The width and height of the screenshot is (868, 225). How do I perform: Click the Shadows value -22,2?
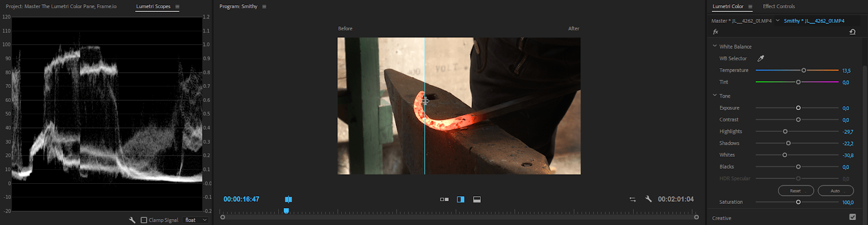[848, 144]
